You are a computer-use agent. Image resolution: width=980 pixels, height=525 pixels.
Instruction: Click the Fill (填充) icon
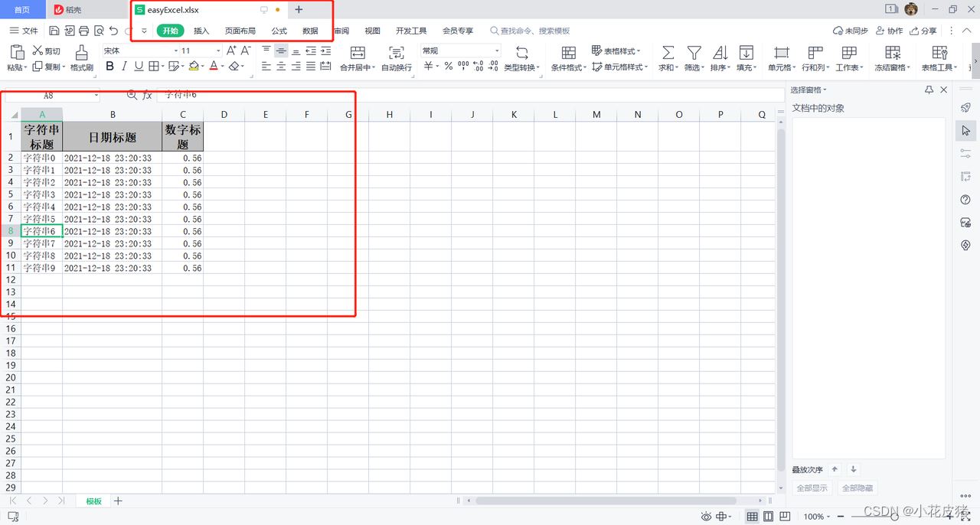(746, 52)
